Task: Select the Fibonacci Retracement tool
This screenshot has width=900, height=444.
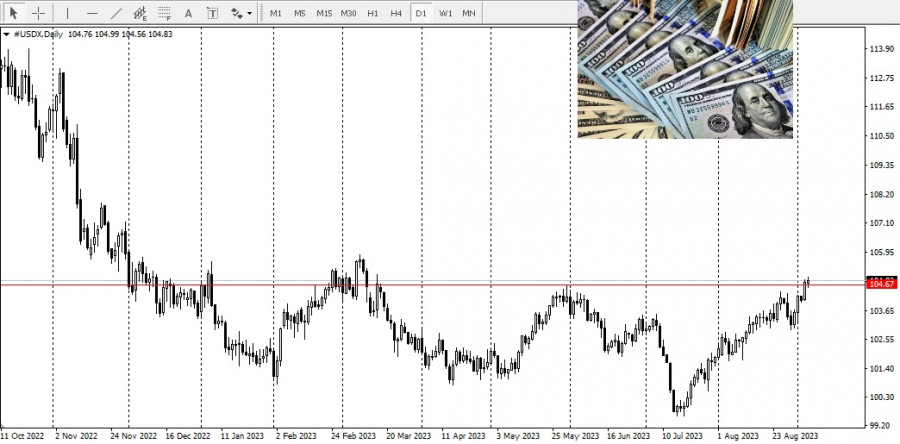Action: pyautogui.click(x=165, y=13)
